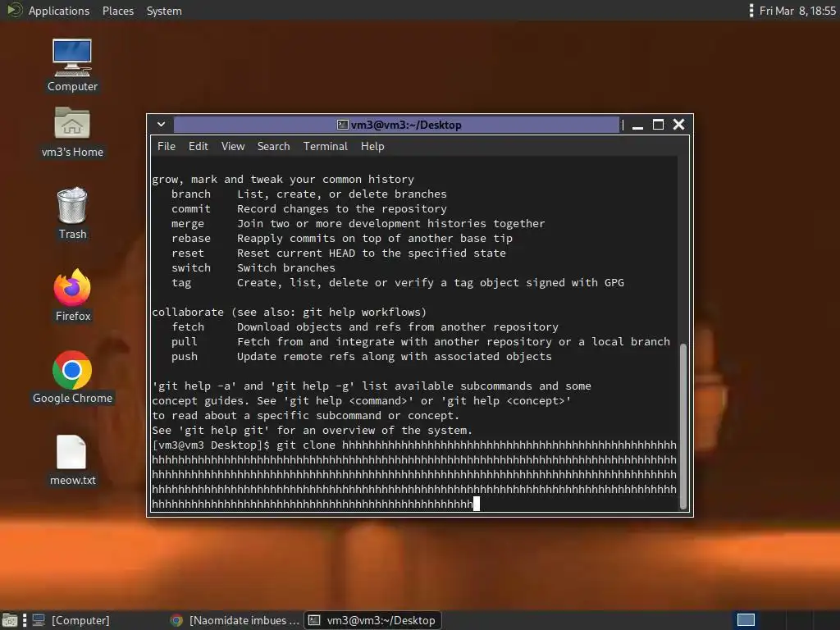The image size is (840, 630).
Task: Click the terminal vertical scrollbar handle
Action: pyautogui.click(x=683, y=427)
